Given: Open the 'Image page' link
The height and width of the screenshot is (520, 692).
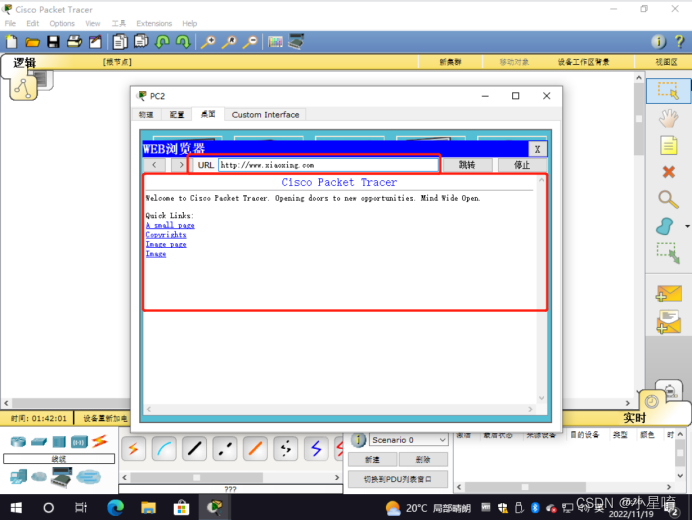Looking at the screenshot, I should pyautogui.click(x=166, y=244).
